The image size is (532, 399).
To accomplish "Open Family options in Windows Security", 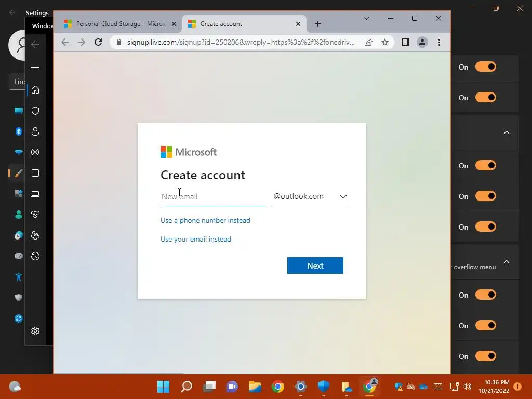I will pyautogui.click(x=35, y=235).
